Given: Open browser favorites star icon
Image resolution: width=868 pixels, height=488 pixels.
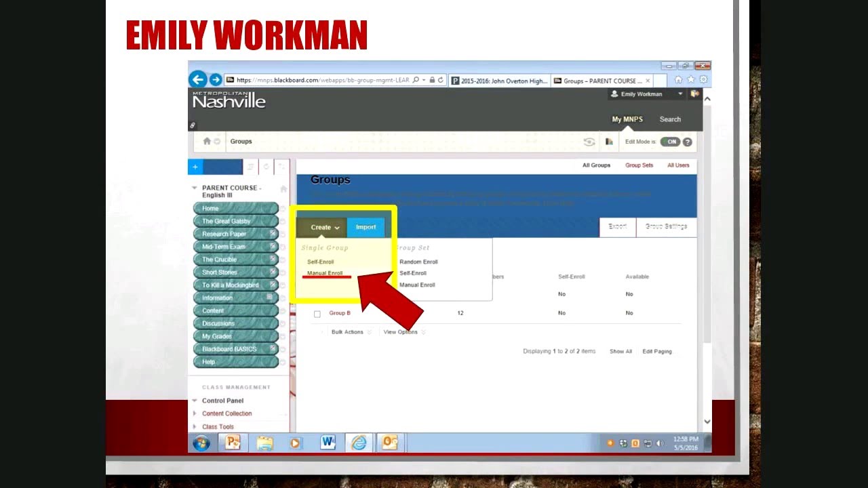Looking at the screenshot, I should click(691, 80).
